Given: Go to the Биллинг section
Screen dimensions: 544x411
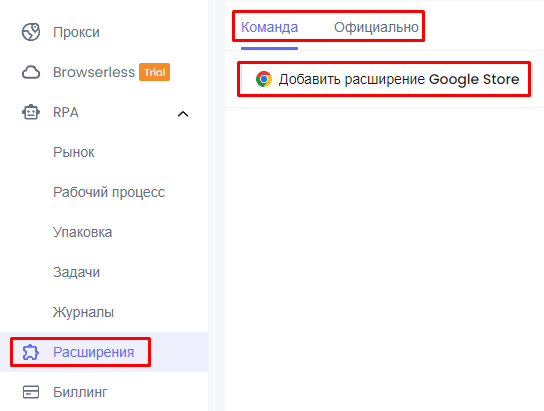Looking at the screenshot, I should click(x=80, y=392).
